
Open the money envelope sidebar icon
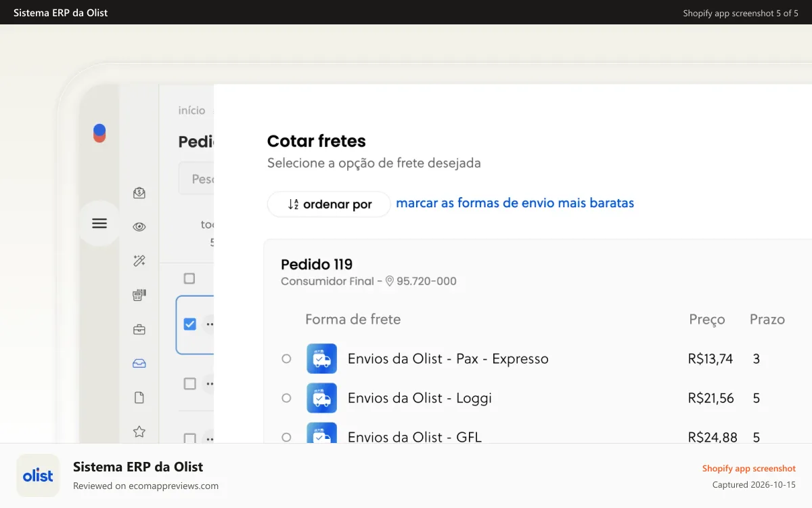139,193
